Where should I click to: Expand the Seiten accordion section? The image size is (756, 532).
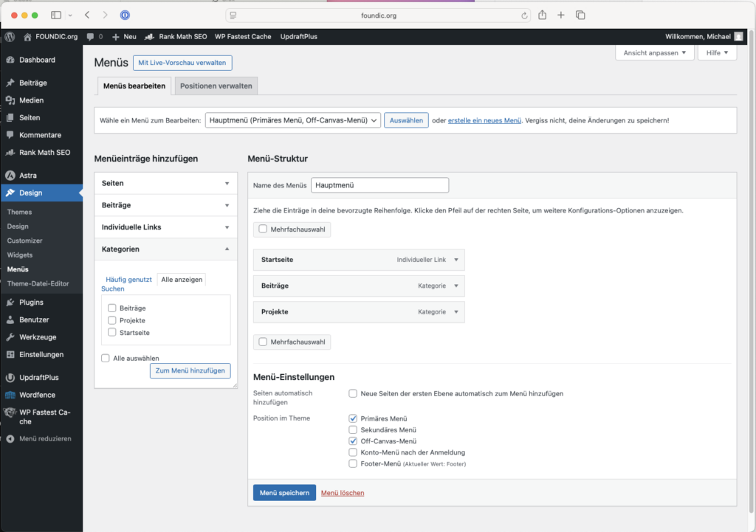(x=227, y=183)
